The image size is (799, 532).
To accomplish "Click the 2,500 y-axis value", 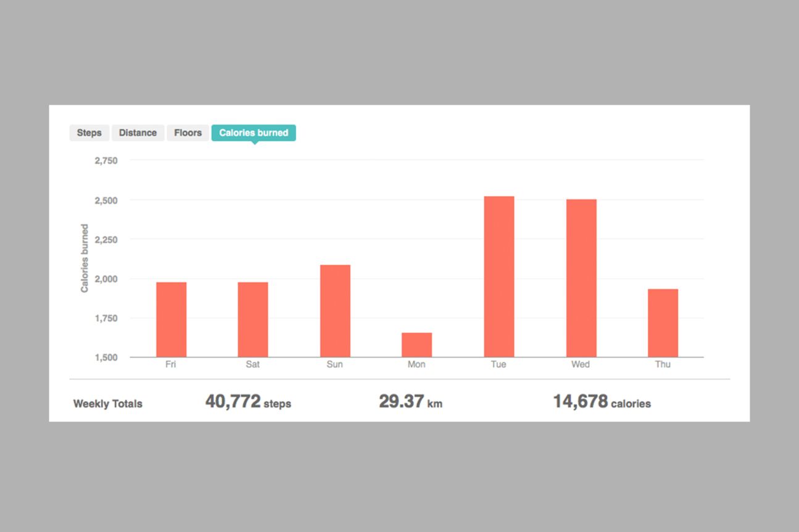I will [106, 200].
